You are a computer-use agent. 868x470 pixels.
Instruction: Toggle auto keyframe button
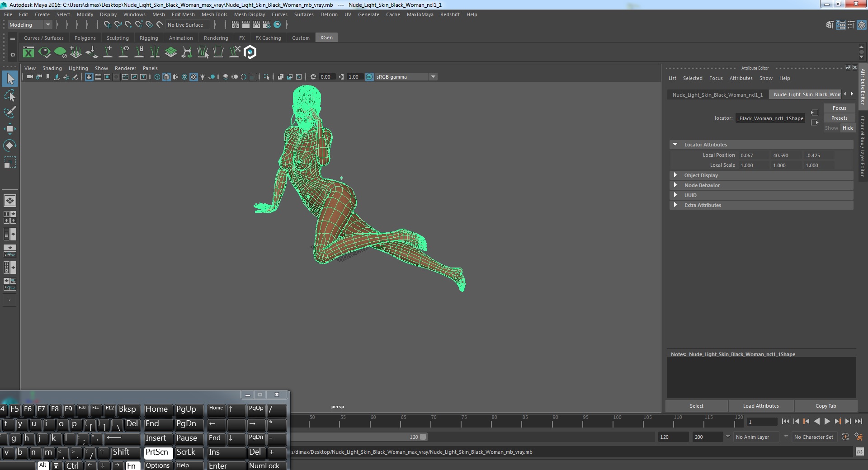point(845,437)
